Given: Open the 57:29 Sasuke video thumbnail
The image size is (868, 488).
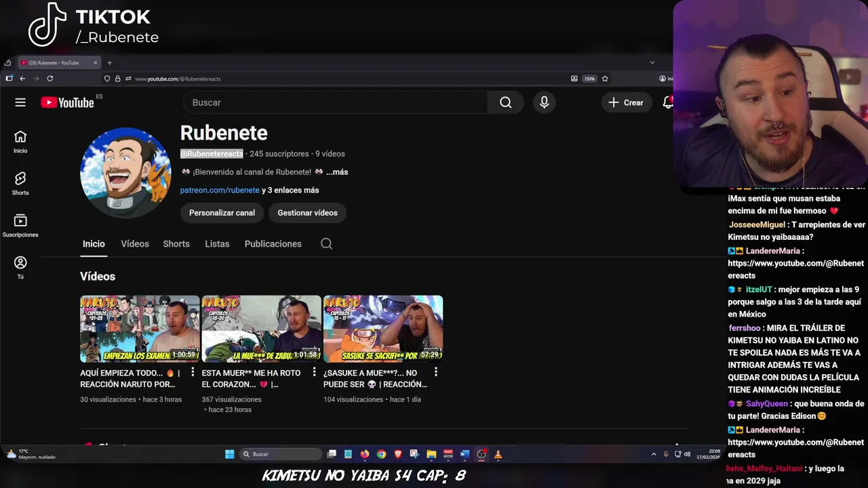Looking at the screenshot, I should pyautogui.click(x=383, y=329).
